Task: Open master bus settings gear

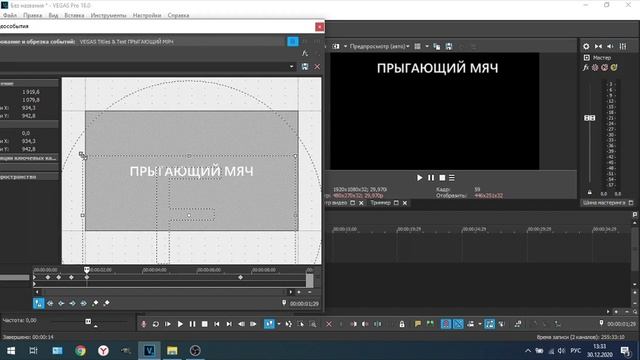Action: pyautogui.click(x=586, y=47)
